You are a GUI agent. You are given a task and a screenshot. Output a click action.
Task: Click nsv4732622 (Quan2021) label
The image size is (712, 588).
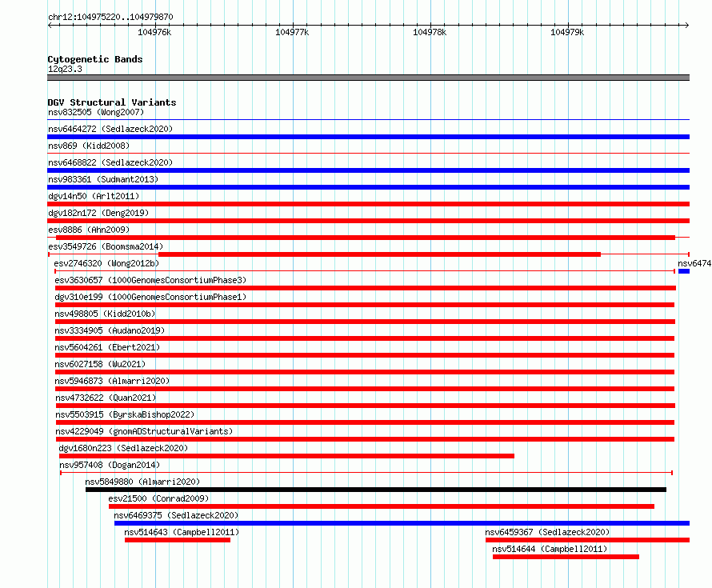coord(106,398)
